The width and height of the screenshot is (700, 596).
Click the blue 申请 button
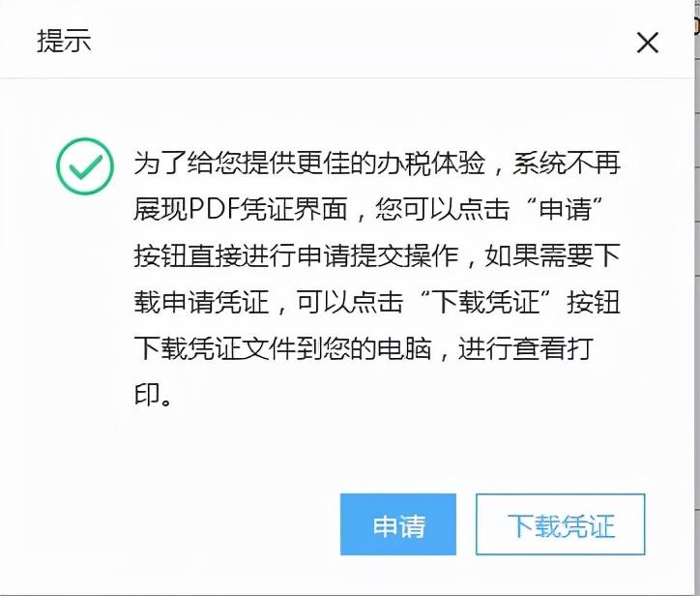point(398,524)
